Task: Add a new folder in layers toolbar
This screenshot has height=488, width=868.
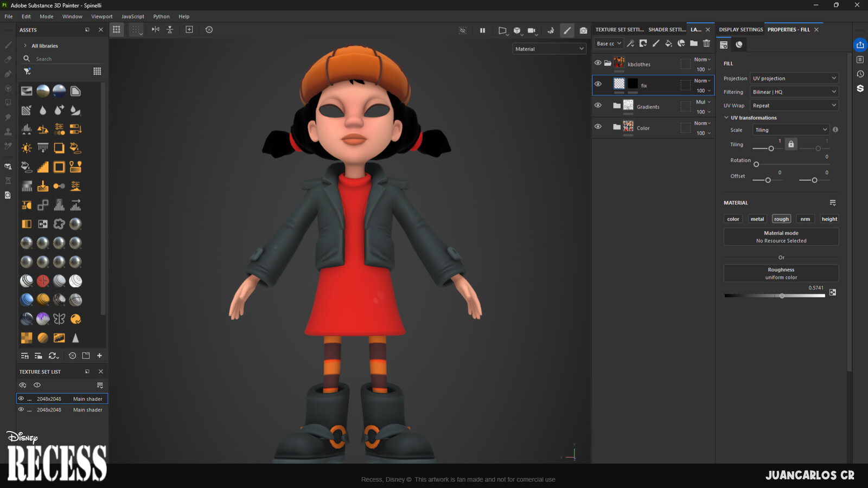Action: [694, 43]
